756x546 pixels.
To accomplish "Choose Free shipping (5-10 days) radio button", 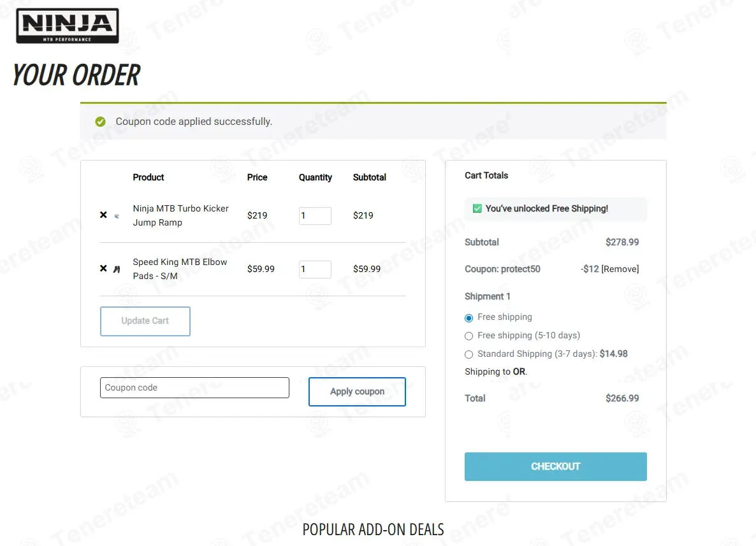I will pyautogui.click(x=469, y=336).
